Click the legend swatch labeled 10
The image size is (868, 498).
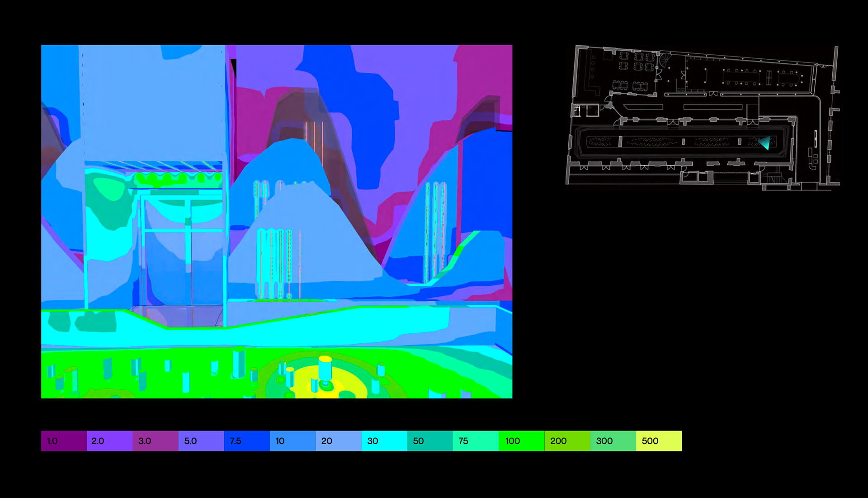(x=292, y=441)
